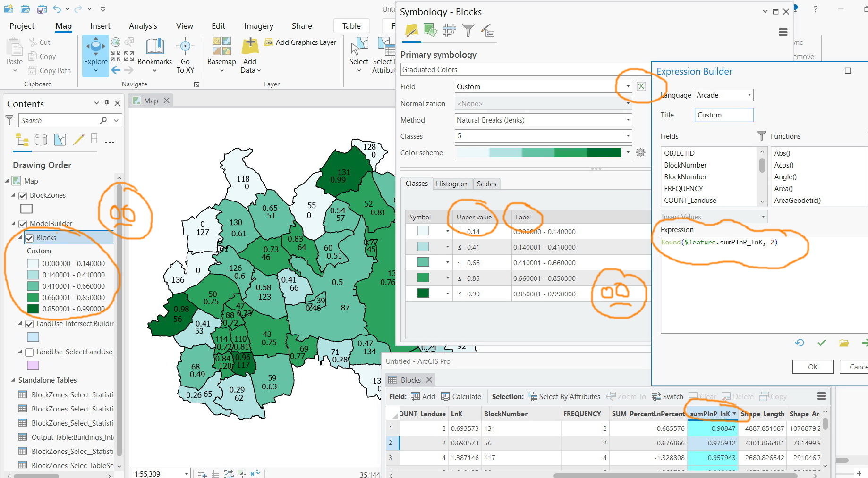Verify the Arcade expression with the green checkmark

[x=822, y=343]
